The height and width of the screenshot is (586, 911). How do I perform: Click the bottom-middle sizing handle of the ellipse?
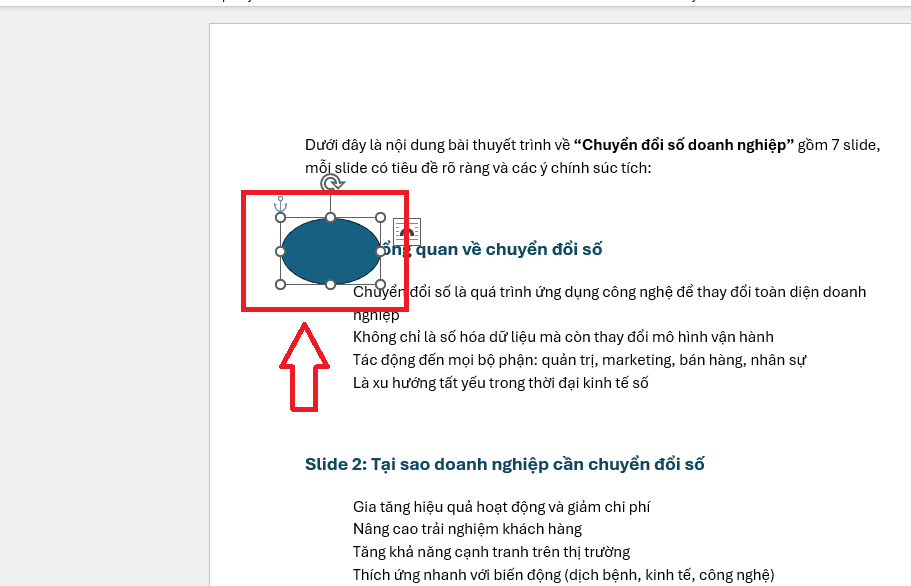[x=330, y=285]
